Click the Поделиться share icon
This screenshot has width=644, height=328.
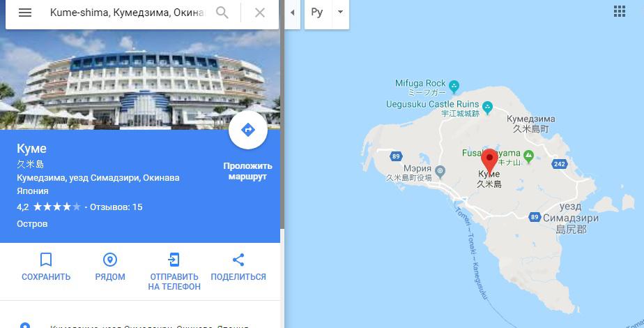238,260
